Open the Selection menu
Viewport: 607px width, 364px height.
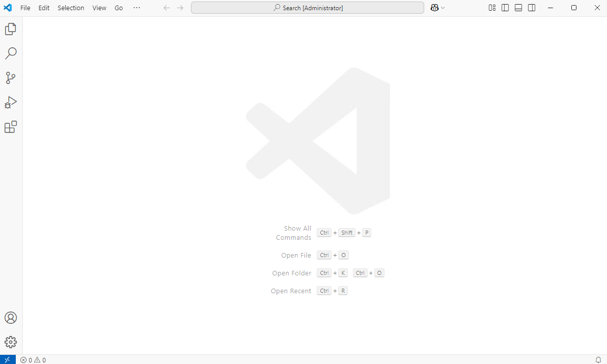pos(71,8)
